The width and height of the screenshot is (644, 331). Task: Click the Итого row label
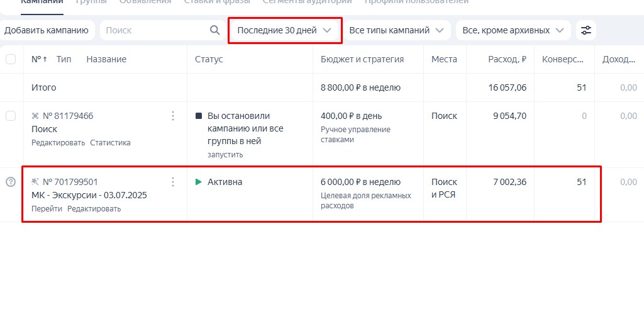click(44, 87)
